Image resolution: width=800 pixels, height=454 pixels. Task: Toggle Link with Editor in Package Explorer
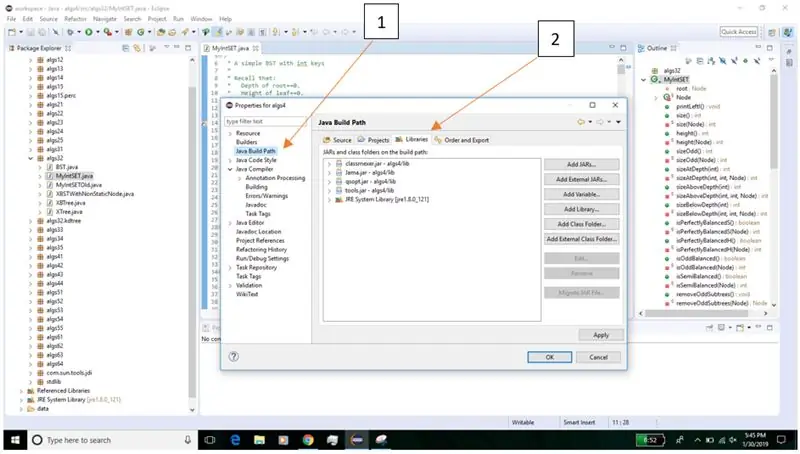coord(137,48)
